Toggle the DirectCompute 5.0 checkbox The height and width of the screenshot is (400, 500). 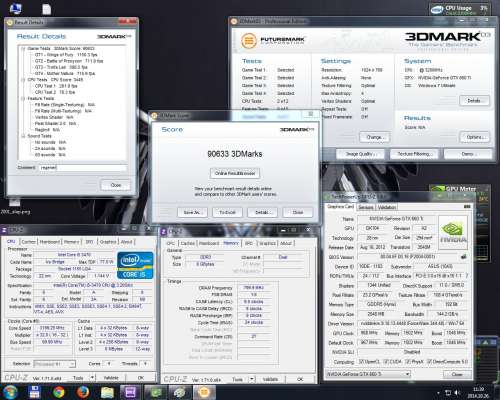(429, 362)
